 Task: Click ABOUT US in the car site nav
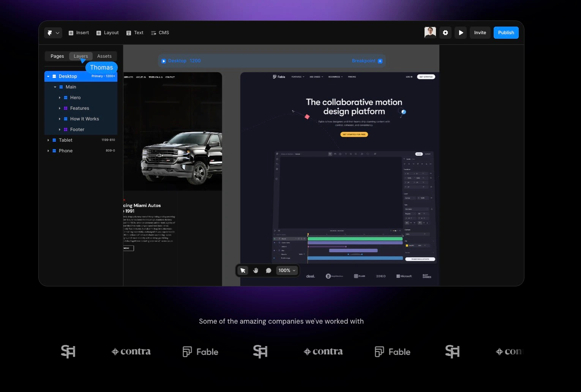[x=141, y=77]
